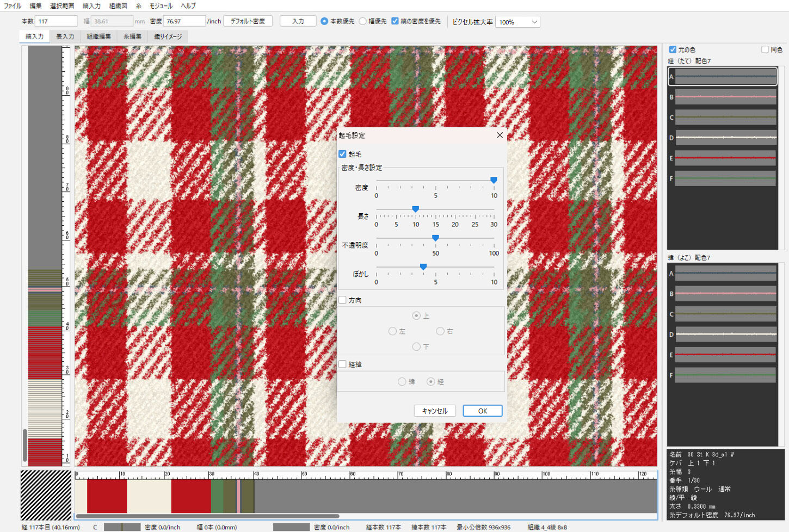This screenshot has width=789, height=532.
Task: Open the ファイル menu
Action: click(13, 6)
